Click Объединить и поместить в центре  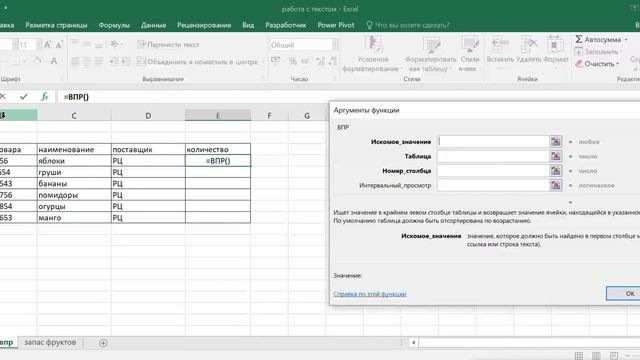tap(198, 62)
